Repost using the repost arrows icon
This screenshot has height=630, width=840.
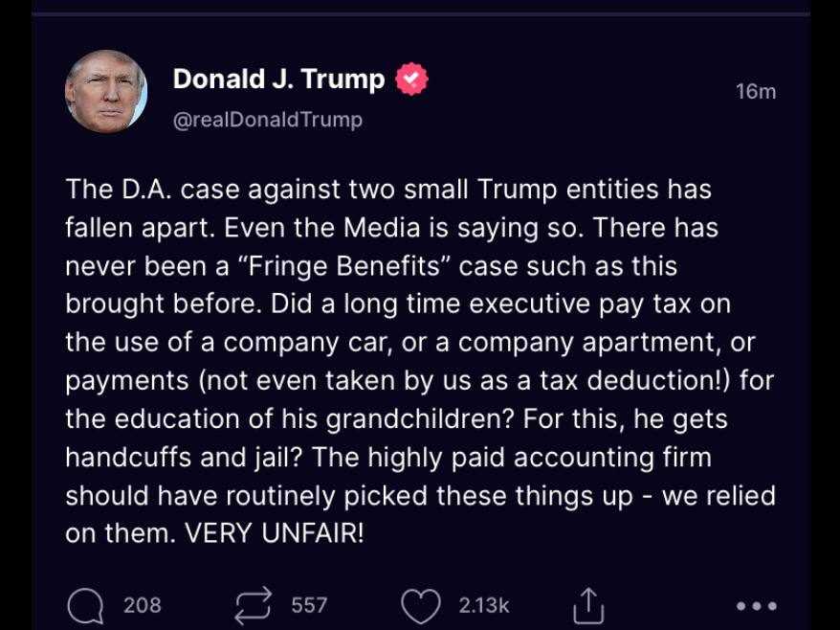click(254, 605)
